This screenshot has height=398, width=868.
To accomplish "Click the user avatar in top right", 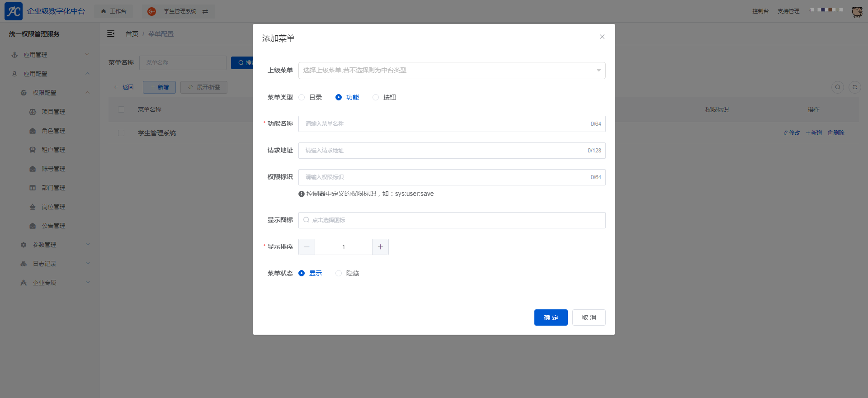I will 857,12.
